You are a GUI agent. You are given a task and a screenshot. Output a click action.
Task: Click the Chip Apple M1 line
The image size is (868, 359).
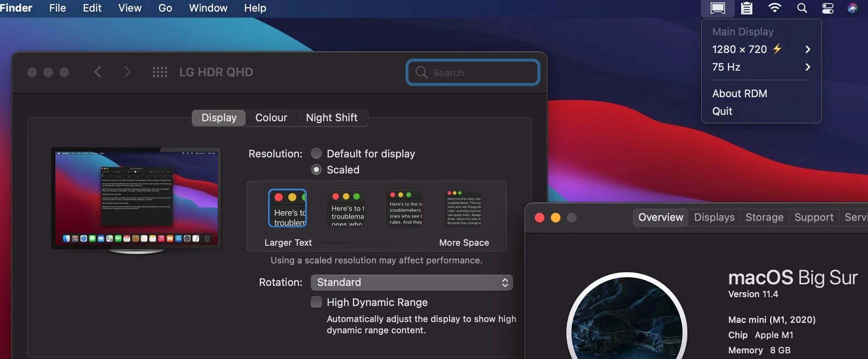click(761, 335)
